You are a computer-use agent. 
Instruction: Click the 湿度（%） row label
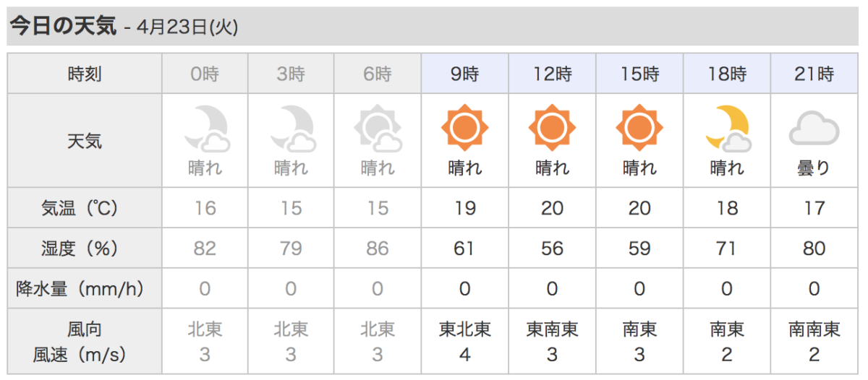point(85,249)
